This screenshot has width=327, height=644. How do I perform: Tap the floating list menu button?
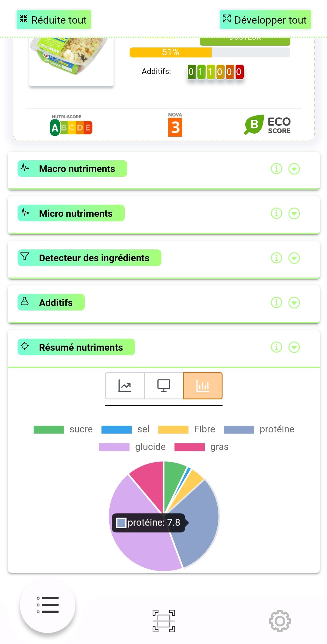coord(48,605)
